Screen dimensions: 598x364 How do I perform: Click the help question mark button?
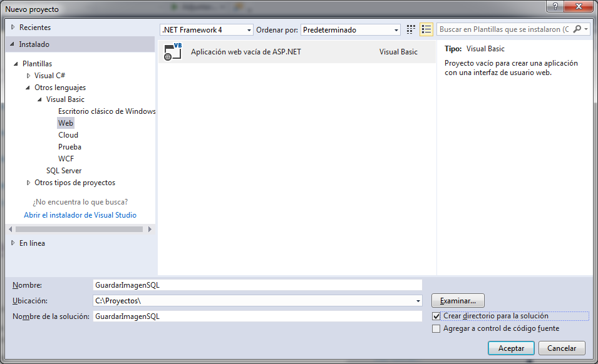[555, 6]
